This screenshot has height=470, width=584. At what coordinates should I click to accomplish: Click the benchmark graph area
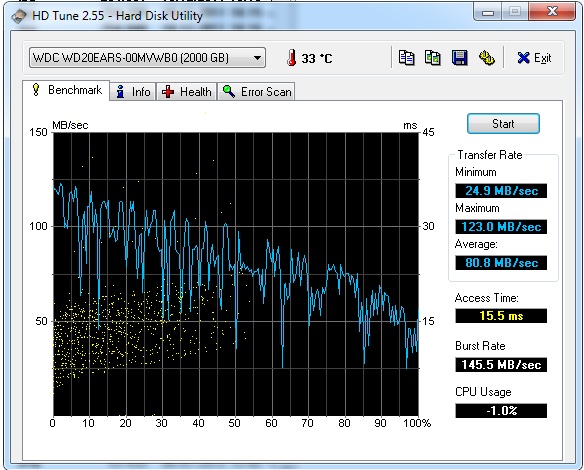click(x=236, y=274)
